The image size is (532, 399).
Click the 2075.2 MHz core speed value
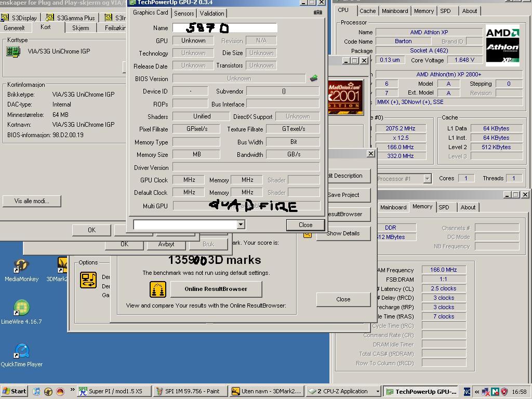coord(400,129)
